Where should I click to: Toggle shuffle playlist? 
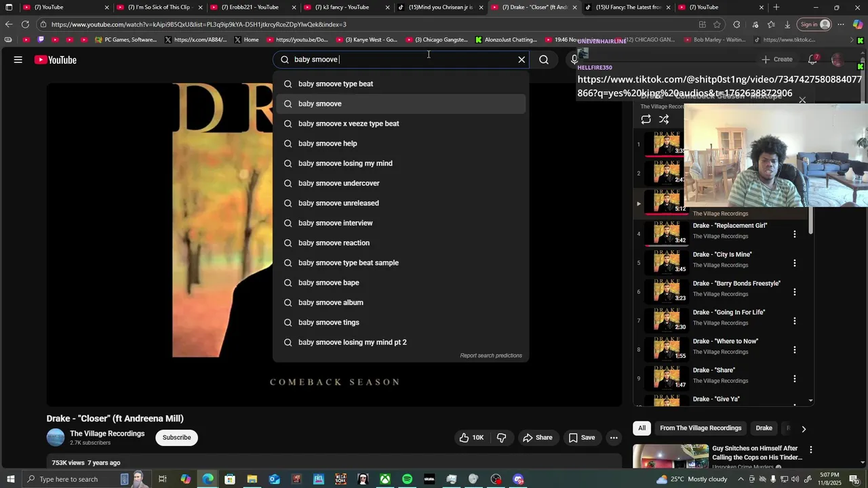coord(664,119)
